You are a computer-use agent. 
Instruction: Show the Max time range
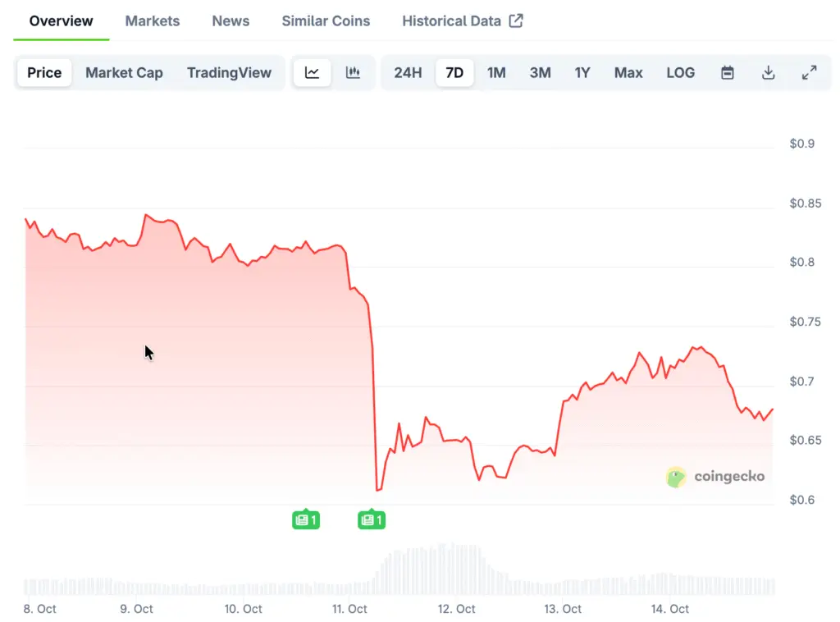(x=628, y=72)
